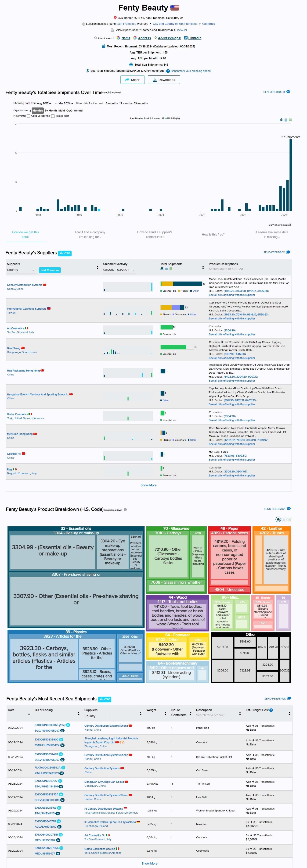Image resolution: width=307 pixels, height=868 pixels.
Task: Open the Mar 2024 end date dropdown
Action: 66,104
